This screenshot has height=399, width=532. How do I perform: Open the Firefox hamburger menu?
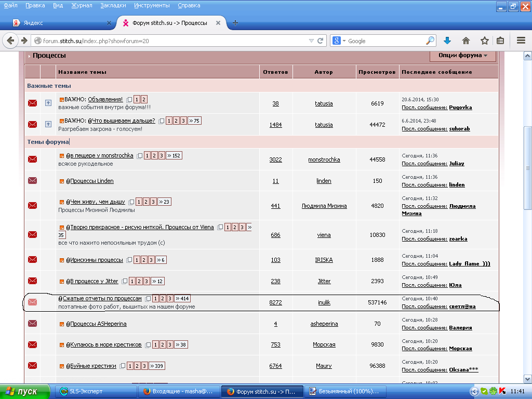point(521,41)
